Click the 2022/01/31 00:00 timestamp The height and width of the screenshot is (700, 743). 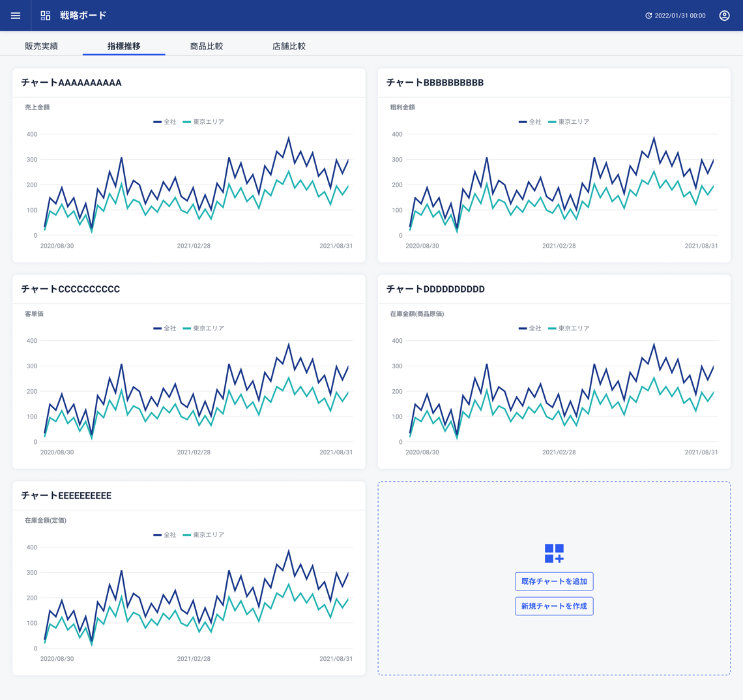point(680,16)
